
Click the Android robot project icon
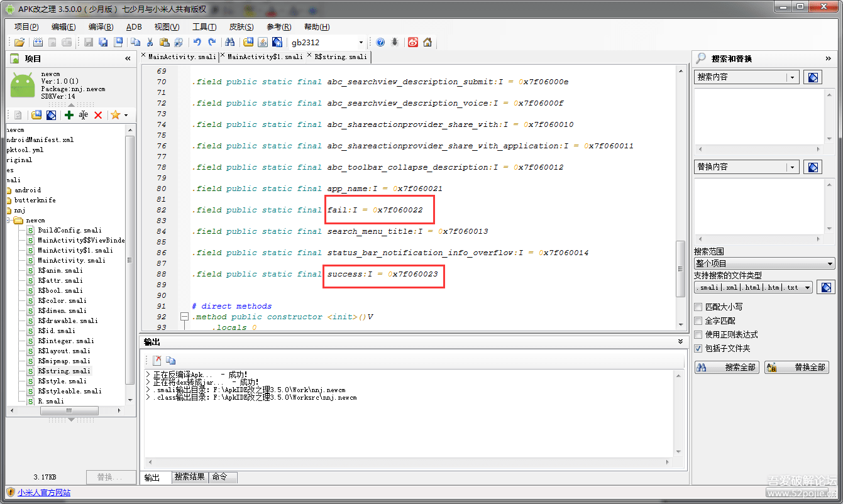point(23,85)
